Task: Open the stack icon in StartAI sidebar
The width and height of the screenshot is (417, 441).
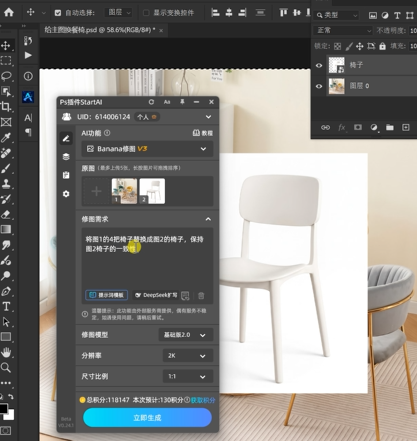Action: (66, 157)
